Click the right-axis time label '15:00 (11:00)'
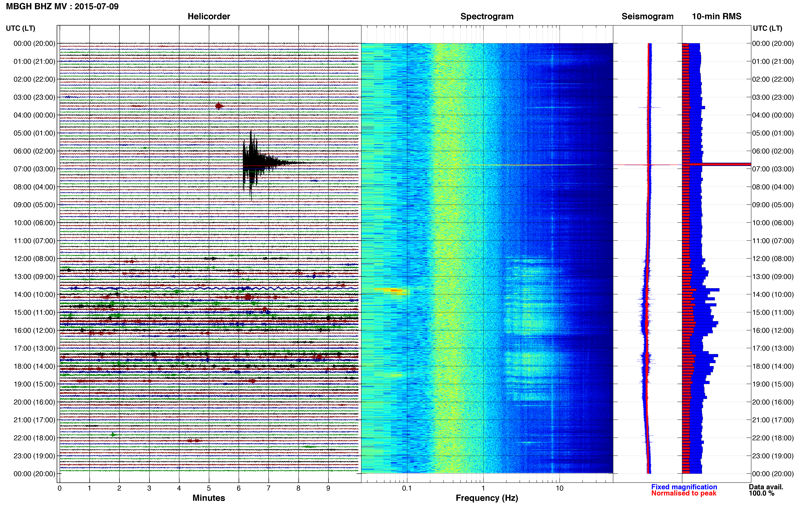The image size is (812, 508). (773, 312)
